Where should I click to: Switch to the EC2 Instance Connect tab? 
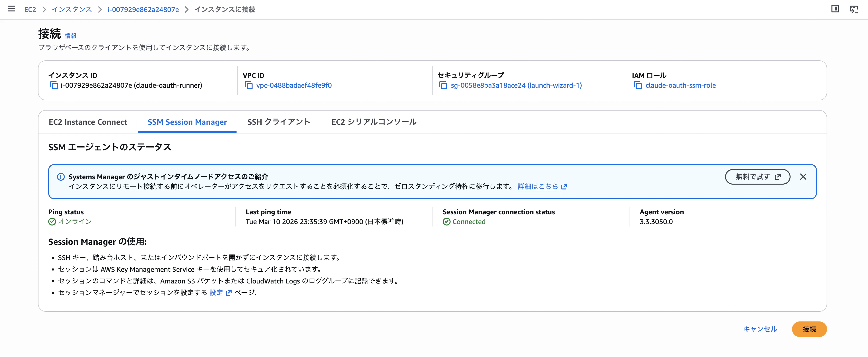point(88,122)
